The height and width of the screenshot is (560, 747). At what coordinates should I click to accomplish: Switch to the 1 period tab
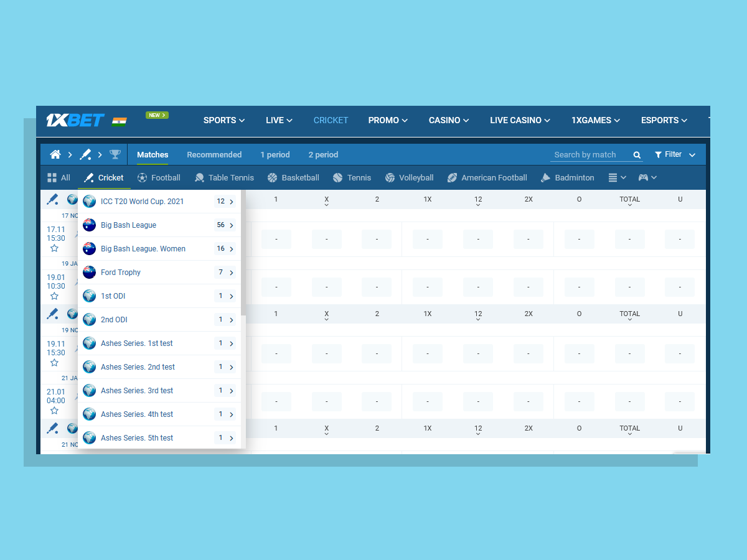(x=275, y=154)
